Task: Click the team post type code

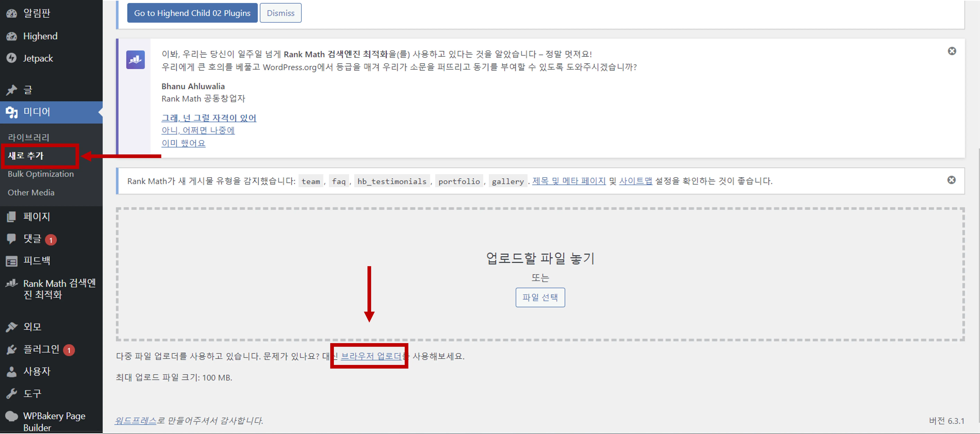Action: click(311, 181)
